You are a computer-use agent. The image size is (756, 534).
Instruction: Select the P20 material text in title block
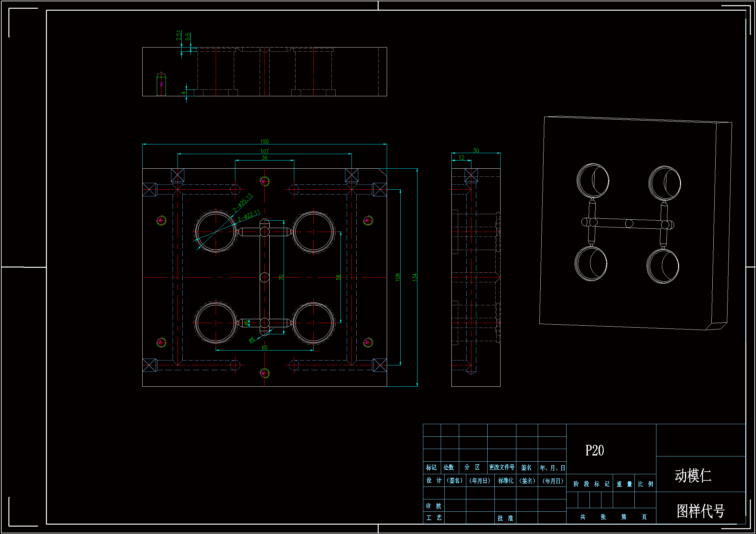pos(594,450)
